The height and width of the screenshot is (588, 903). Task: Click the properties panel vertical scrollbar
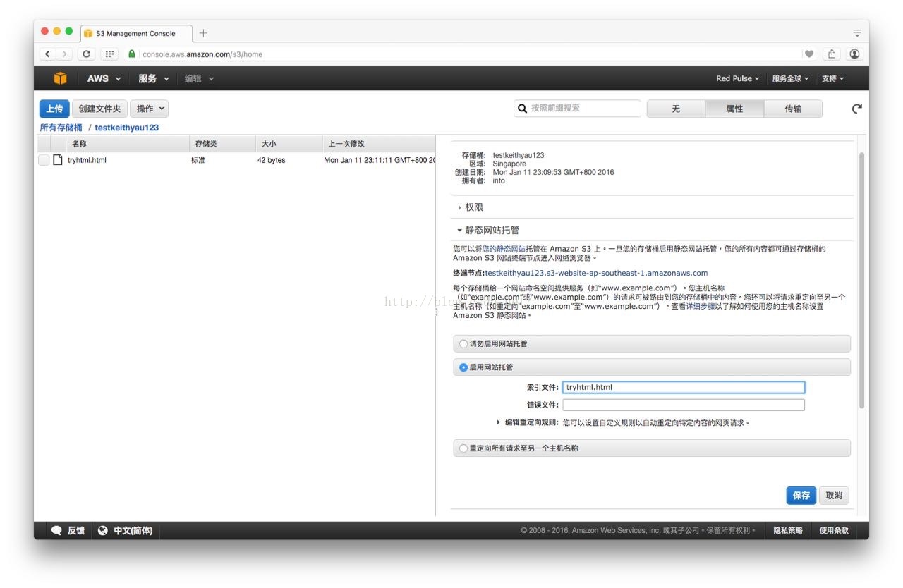point(861,281)
